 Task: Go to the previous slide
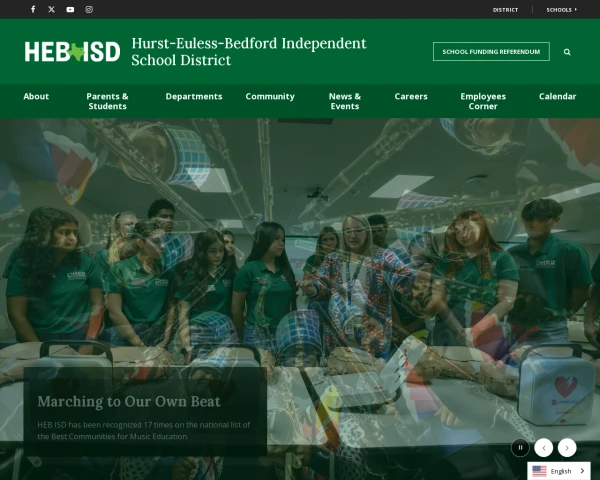pos(543,448)
